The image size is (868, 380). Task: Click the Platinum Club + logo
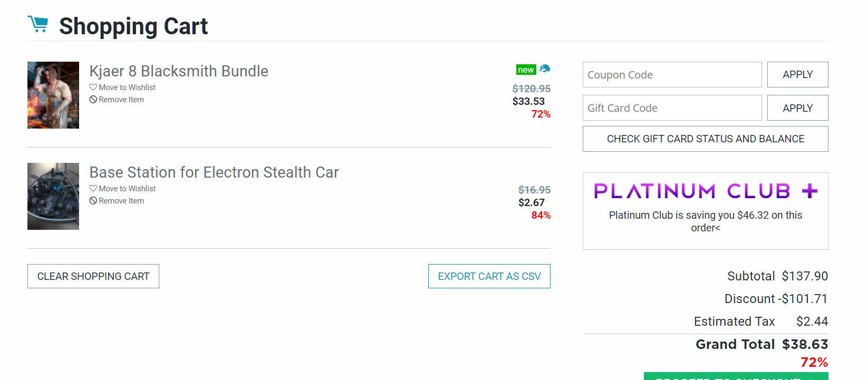tap(705, 191)
